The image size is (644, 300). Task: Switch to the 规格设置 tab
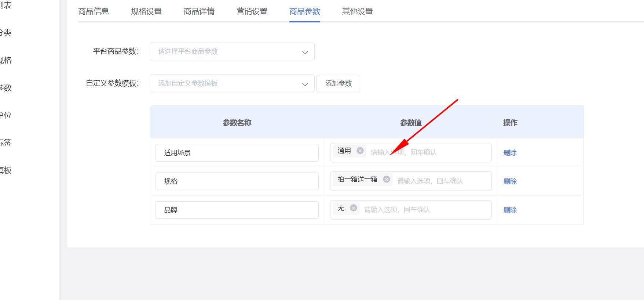(x=146, y=11)
